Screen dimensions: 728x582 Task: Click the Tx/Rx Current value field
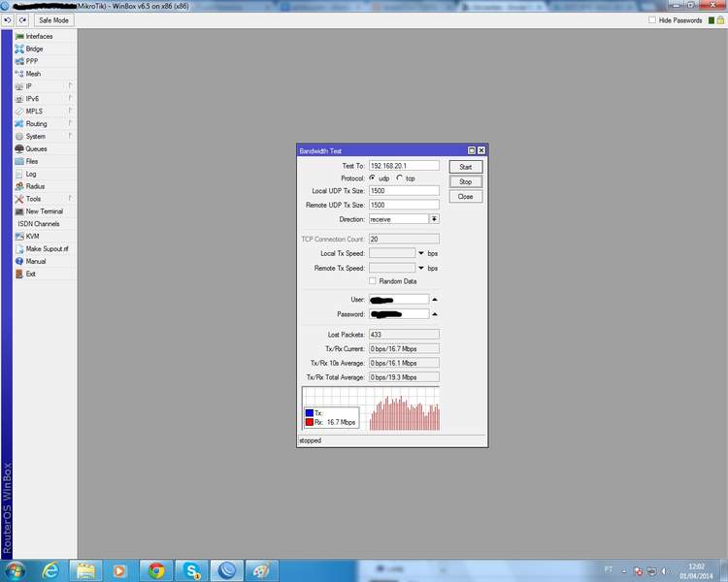click(x=404, y=348)
